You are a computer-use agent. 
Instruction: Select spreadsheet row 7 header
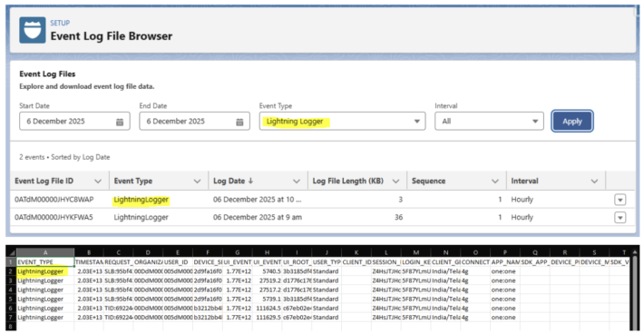pos(11,317)
